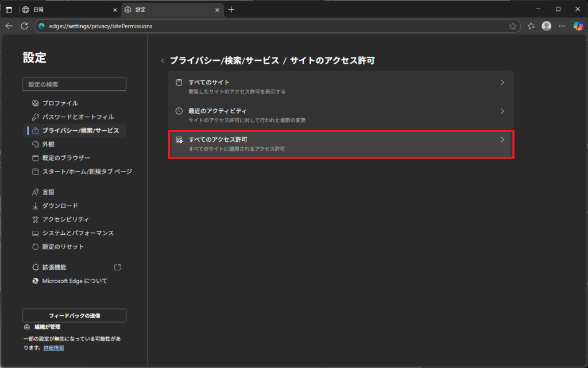Screen dimensions: 588x368
Task: Click the favorites star icon in address bar
Action: tap(512, 26)
